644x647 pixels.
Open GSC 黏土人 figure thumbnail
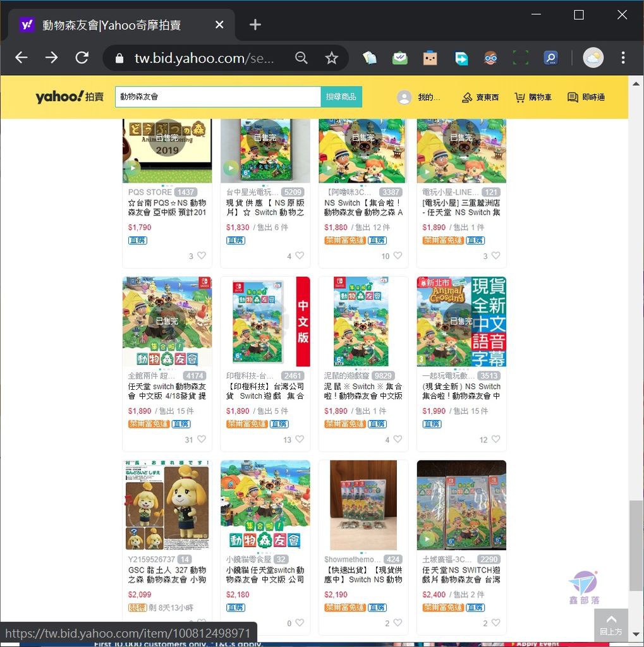(x=167, y=505)
